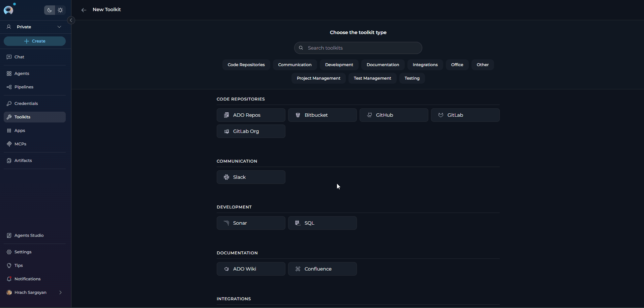Switch to the Test Management category

click(x=372, y=78)
